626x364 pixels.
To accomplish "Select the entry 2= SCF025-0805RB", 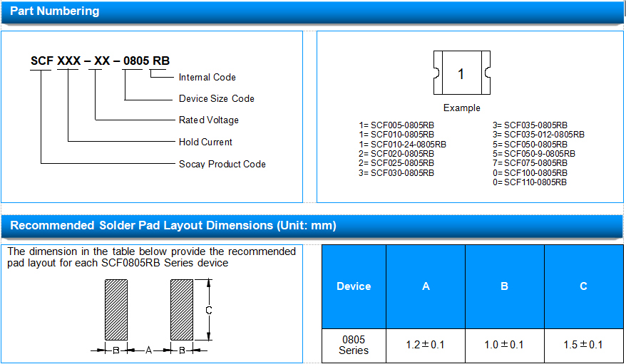I will coord(396,163).
